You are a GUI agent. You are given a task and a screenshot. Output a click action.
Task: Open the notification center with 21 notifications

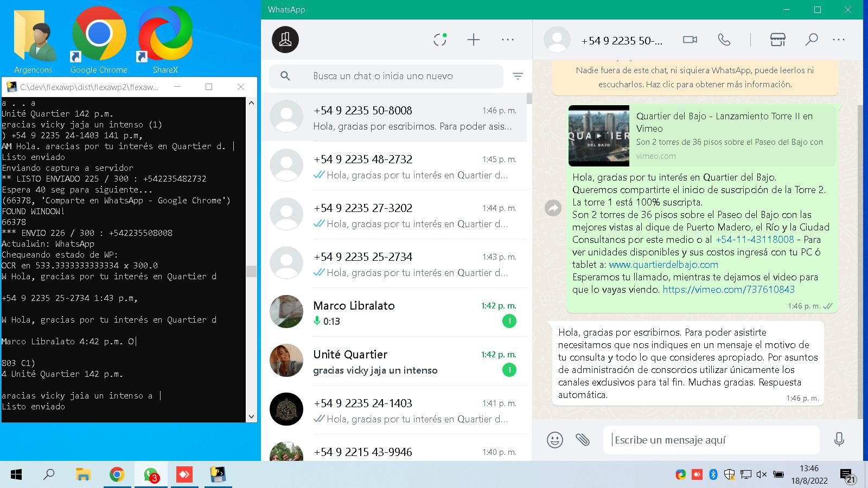pos(848,476)
